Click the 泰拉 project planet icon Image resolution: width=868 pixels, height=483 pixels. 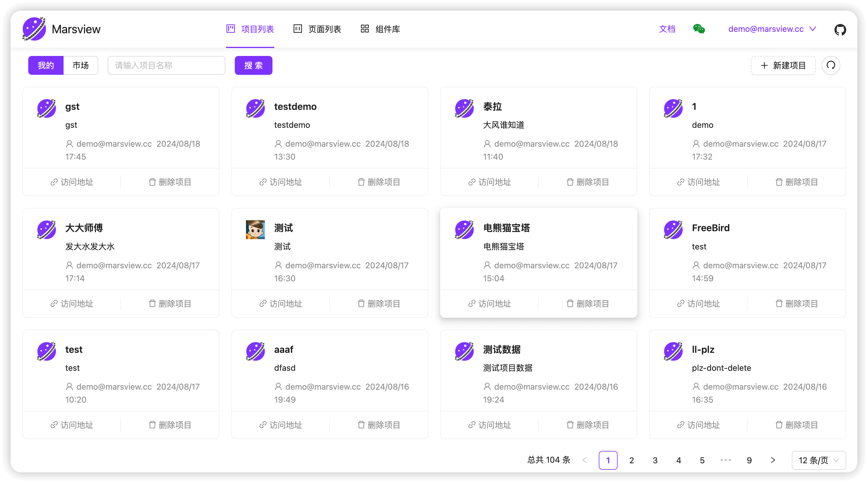464,108
